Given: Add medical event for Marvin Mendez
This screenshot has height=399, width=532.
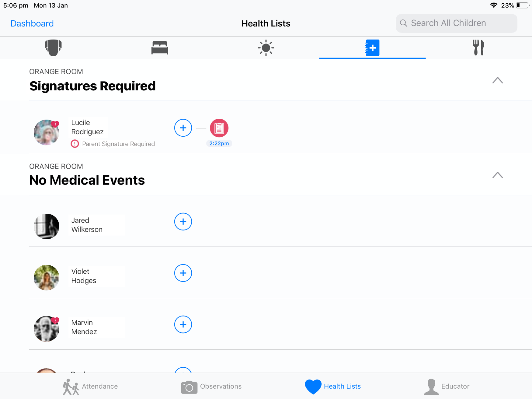Looking at the screenshot, I should [x=183, y=325].
